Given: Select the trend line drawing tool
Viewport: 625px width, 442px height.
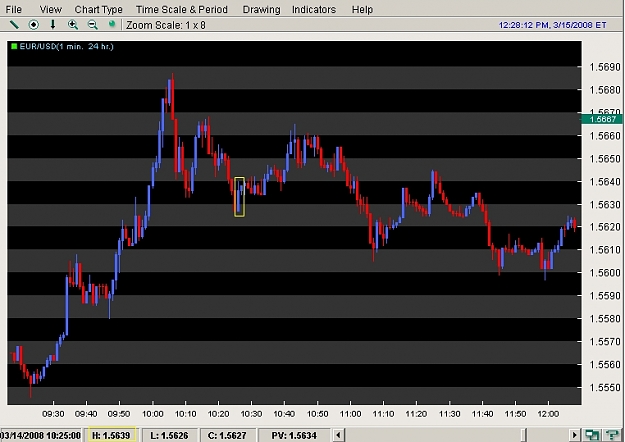Looking at the screenshot, I should pyautogui.click(x=14, y=25).
